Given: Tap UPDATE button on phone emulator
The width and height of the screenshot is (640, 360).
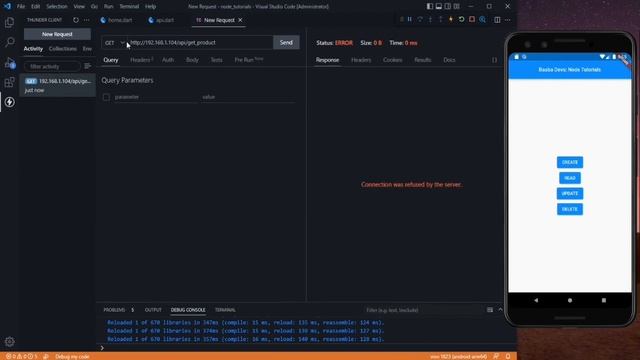Looking at the screenshot, I should tap(570, 193).
